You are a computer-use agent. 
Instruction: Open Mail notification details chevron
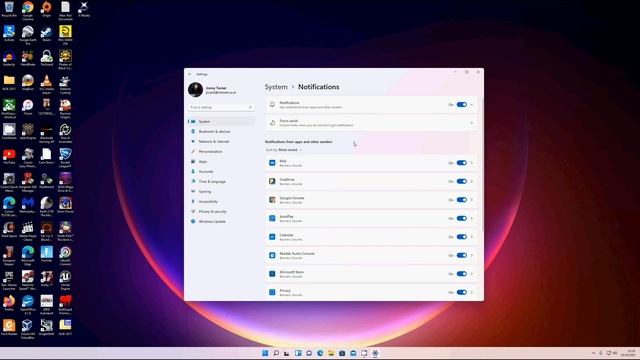[472, 163]
